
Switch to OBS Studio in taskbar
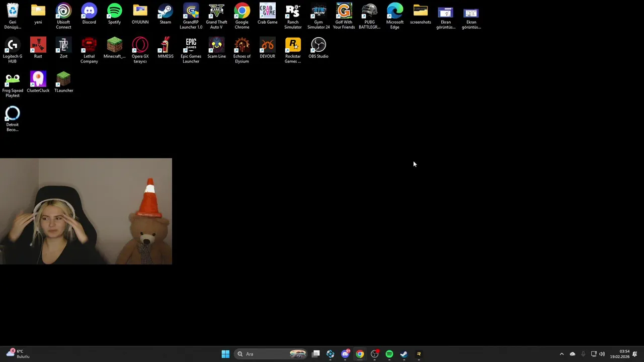pos(374,354)
